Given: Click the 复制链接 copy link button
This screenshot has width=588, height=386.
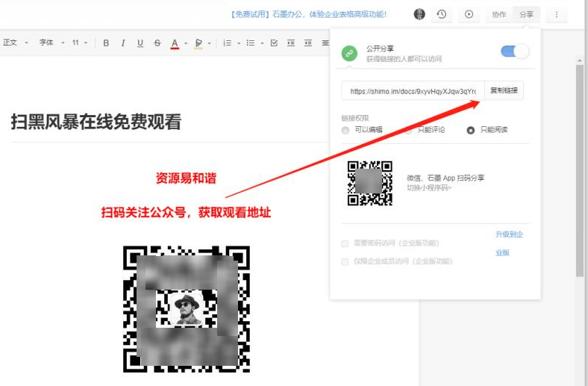Looking at the screenshot, I should pos(504,90).
